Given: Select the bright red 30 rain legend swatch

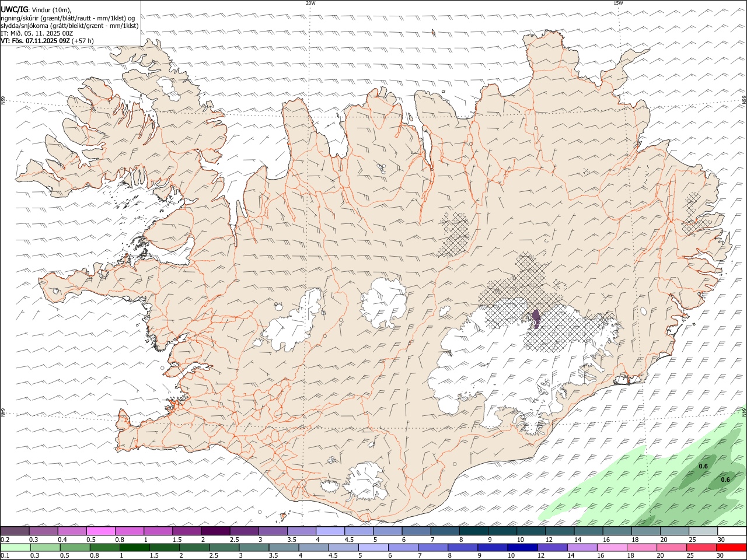Looking at the screenshot, I should [x=732, y=548].
